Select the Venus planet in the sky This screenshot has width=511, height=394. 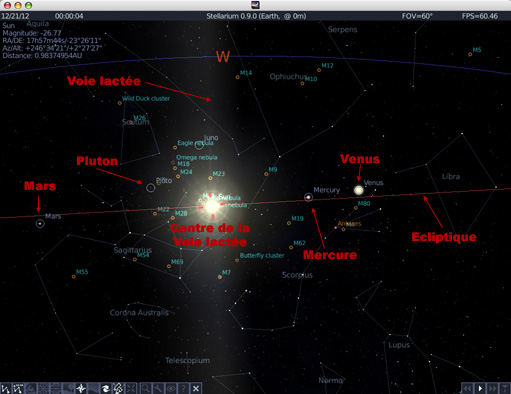pos(359,190)
